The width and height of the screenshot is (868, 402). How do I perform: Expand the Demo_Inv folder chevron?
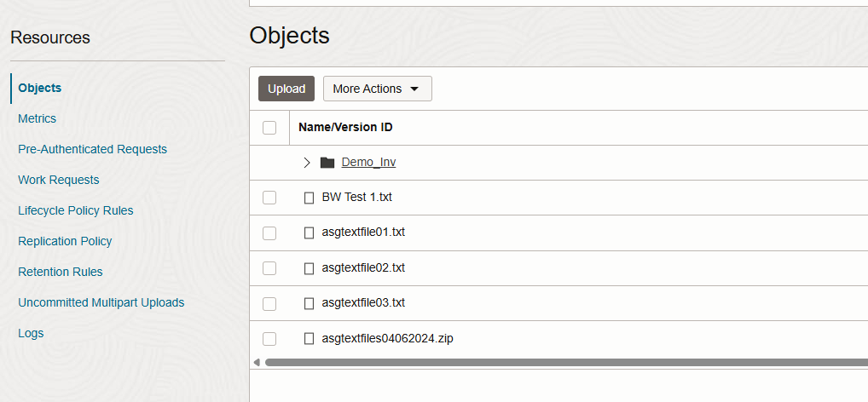[307, 163]
